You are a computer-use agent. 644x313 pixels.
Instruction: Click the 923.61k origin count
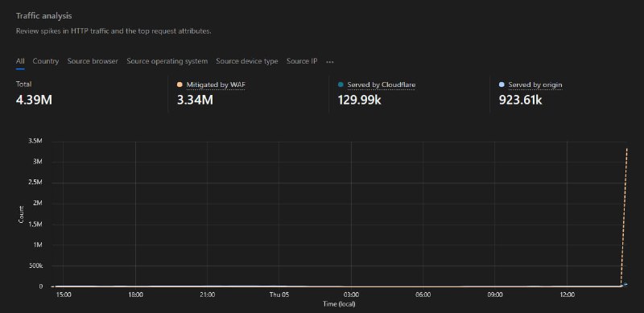point(520,100)
